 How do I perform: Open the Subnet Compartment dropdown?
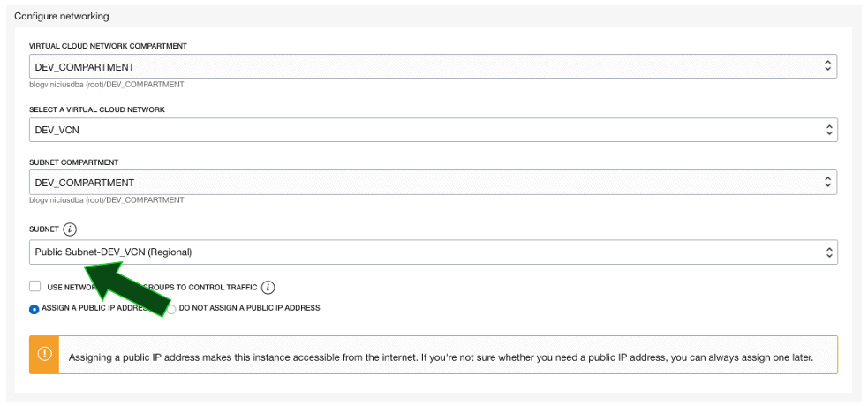(x=433, y=183)
